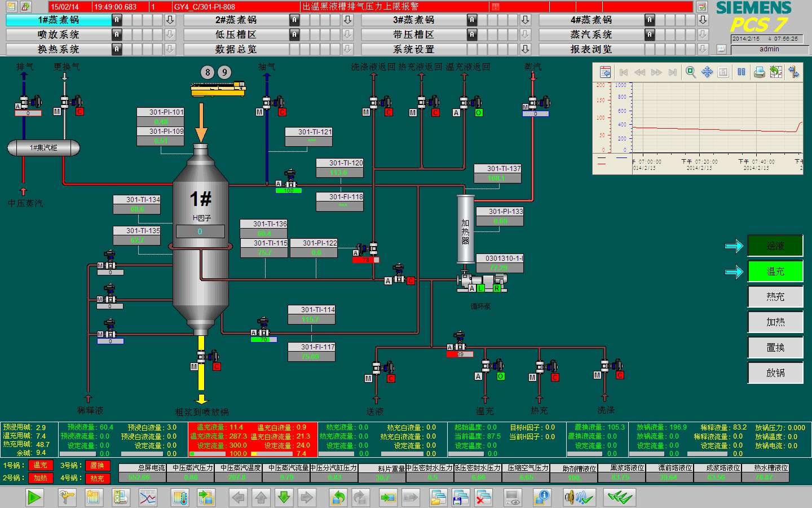Click the green down arrow navigation icon
The height and width of the screenshot is (508, 812).
tap(284, 497)
